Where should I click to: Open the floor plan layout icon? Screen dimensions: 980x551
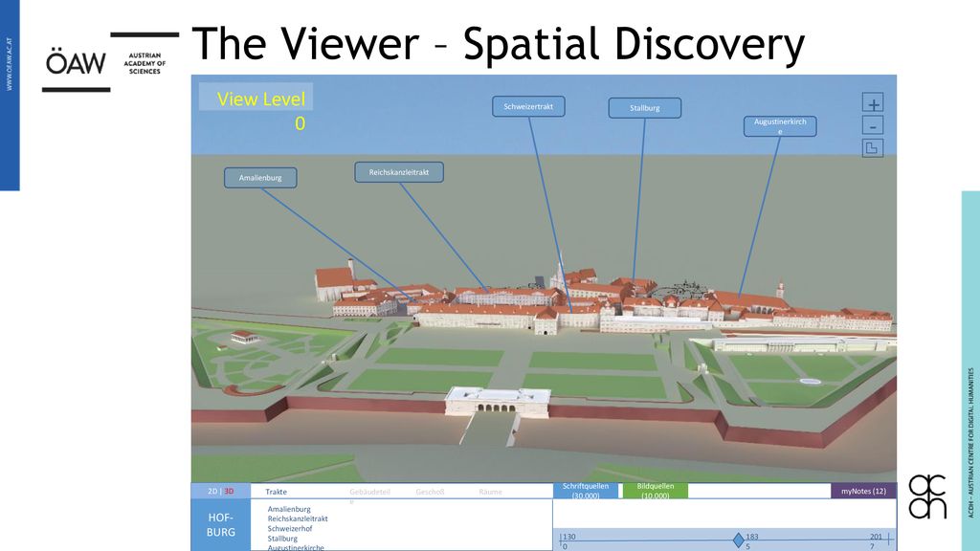[873, 148]
